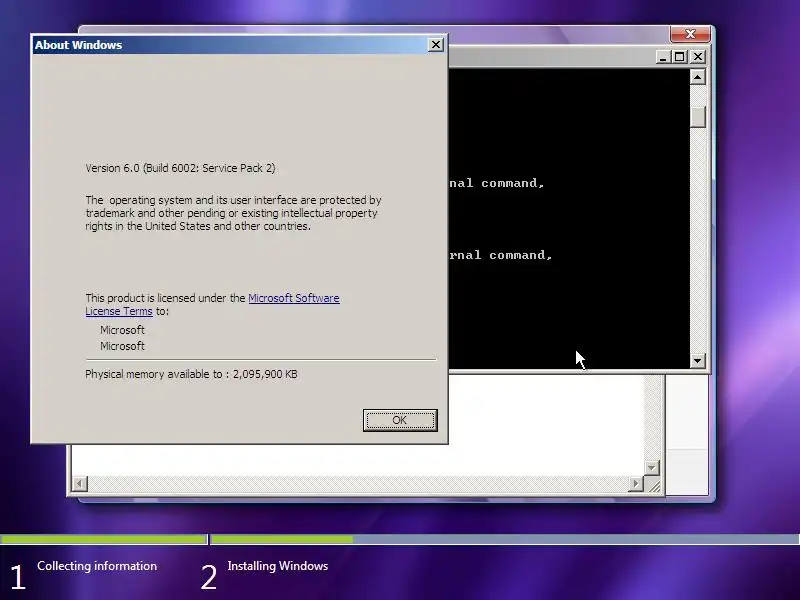Click the 'rnal command,' text in the console
This screenshot has height=600, width=800.
(x=501, y=255)
